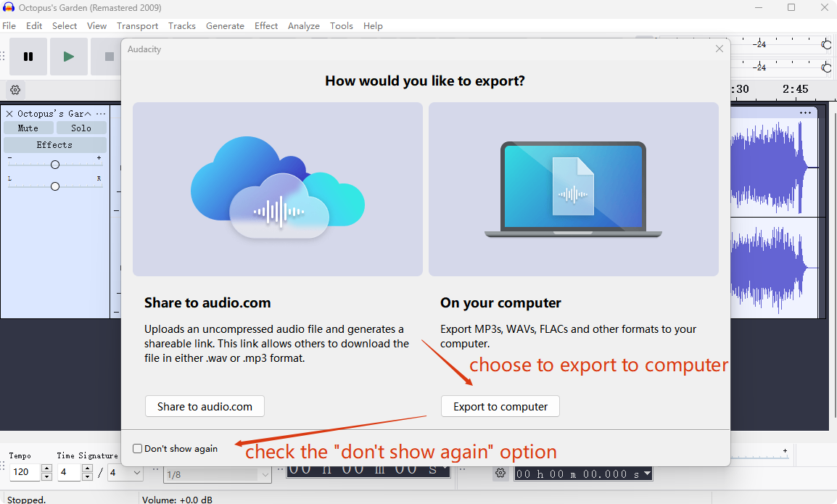Click the "Share to audio.com" button
Image resolution: width=837 pixels, height=504 pixels.
[205, 407]
